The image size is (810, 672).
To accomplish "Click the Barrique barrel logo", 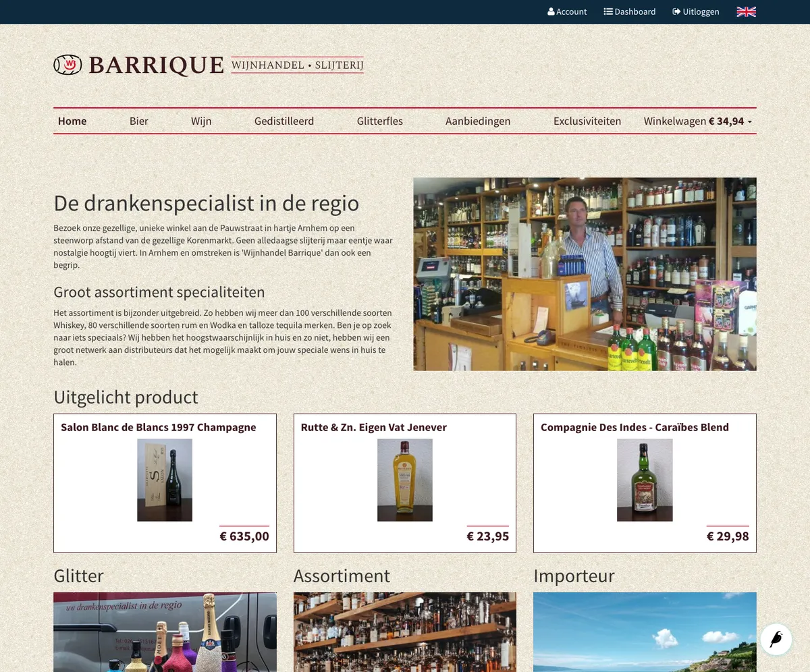I will (x=67, y=65).
